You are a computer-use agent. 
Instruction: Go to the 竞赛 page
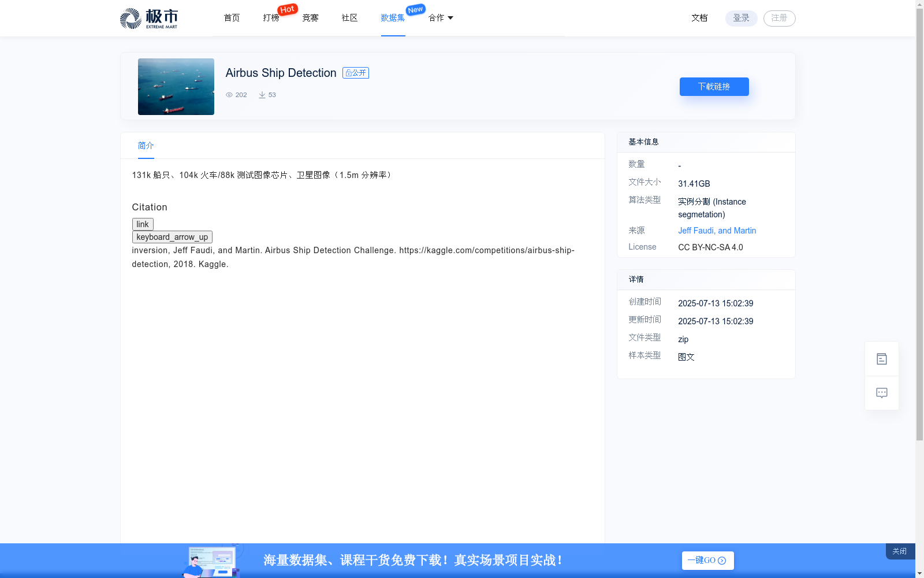point(310,18)
